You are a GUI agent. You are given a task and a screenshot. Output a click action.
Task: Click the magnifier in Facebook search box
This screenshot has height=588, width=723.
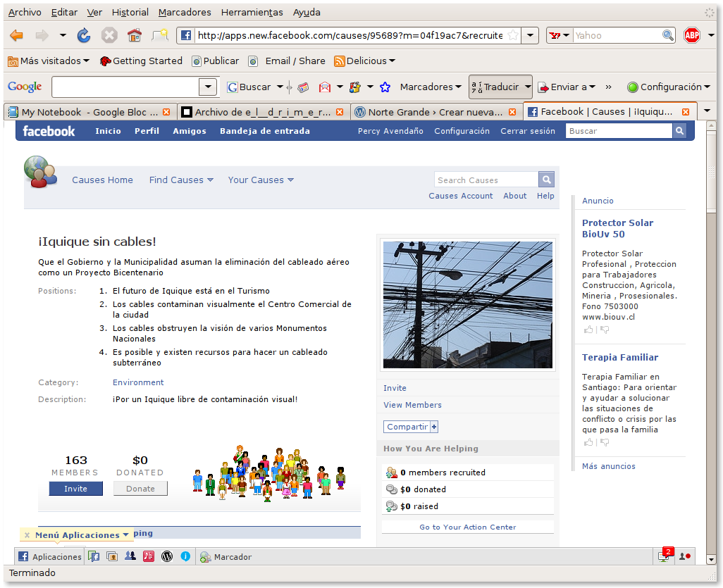coord(679,131)
